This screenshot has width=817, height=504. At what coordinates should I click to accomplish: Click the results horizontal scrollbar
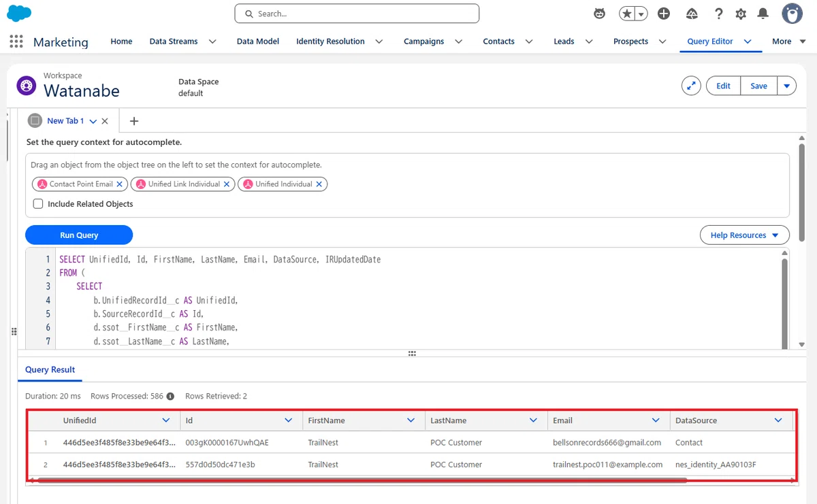(362, 480)
